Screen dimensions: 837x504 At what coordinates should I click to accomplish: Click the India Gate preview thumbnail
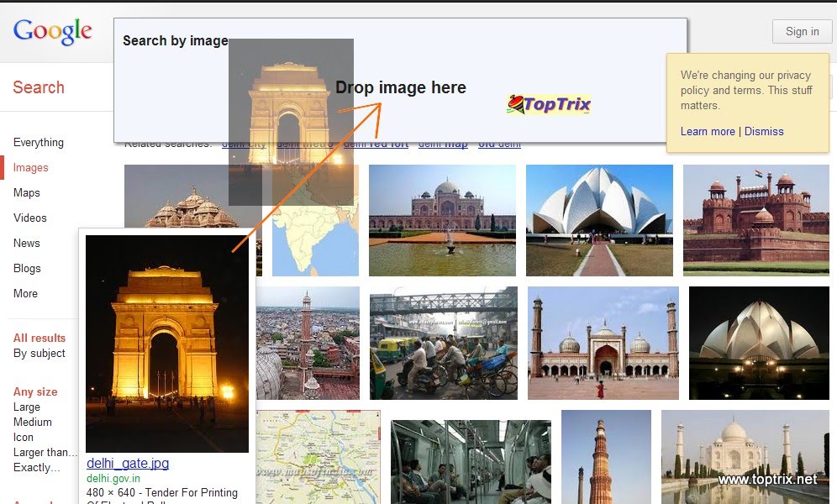pyautogui.click(x=166, y=343)
